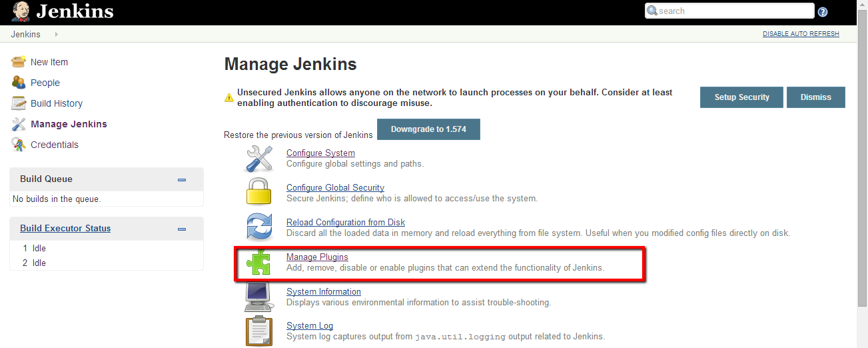Click the Reload Configuration arrows icon

[x=259, y=227]
